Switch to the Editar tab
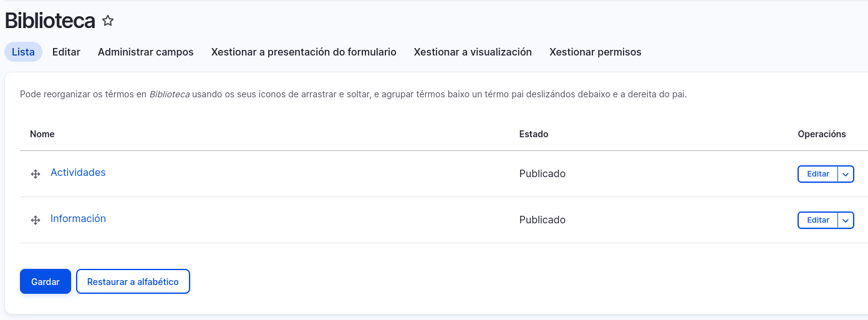 66,52
